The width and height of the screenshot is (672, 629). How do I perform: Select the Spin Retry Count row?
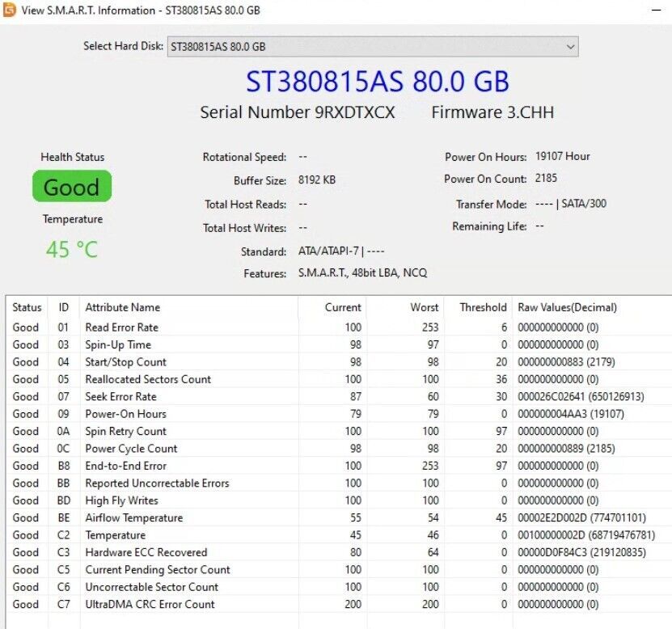coord(339,431)
